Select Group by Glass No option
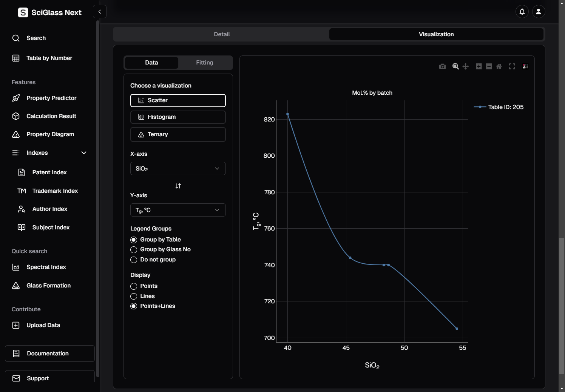This screenshot has width=565, height=392. (x=134, y=250)
